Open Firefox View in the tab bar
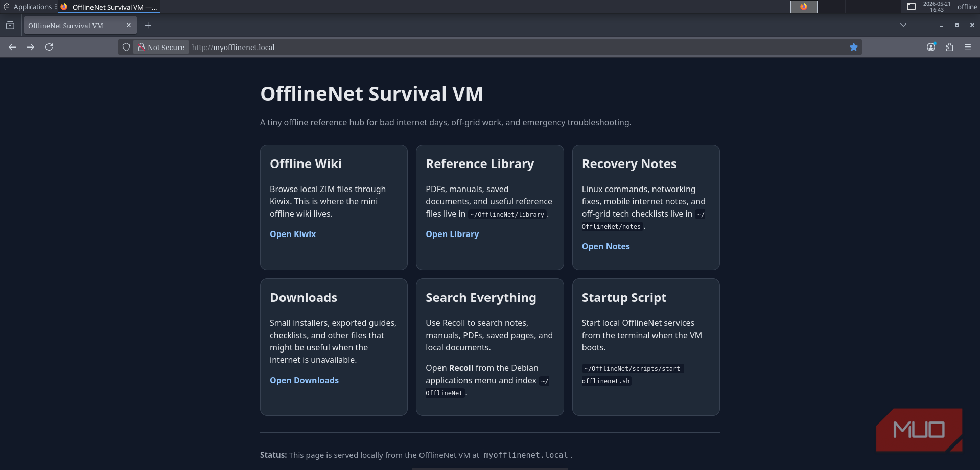Image resolution: width=980 pixels, height=470 pixels. coord(10,26)
